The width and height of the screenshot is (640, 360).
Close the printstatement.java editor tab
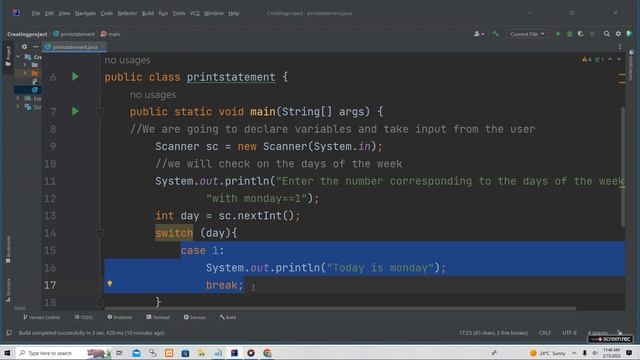click(102, 47)
